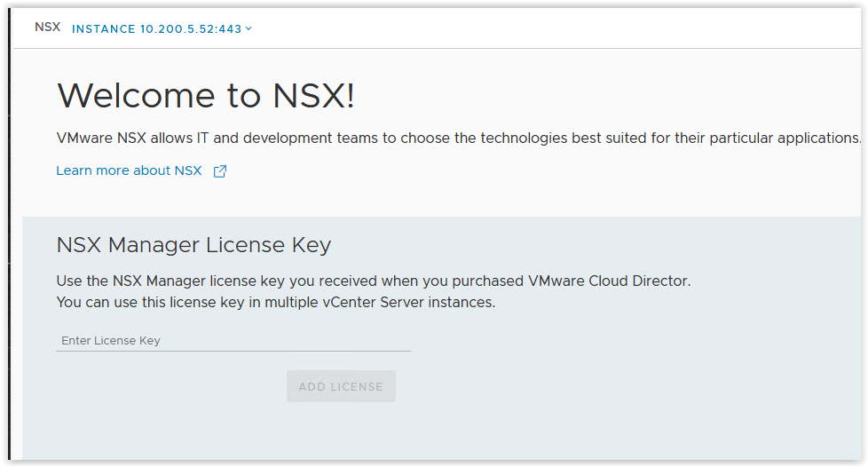Screen dimensions: 868x467
Task: Click the ADD LICENSE button
Action: 341,387
